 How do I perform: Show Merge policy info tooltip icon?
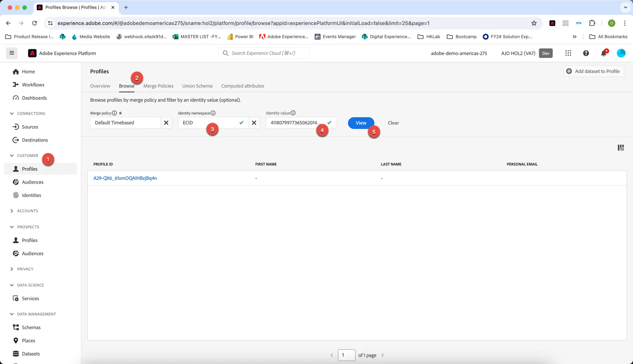pos(114,113)
